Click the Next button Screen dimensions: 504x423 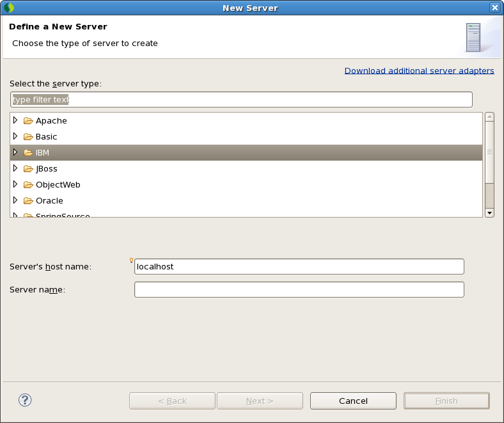pyautogui.click(x=260, y=401)
